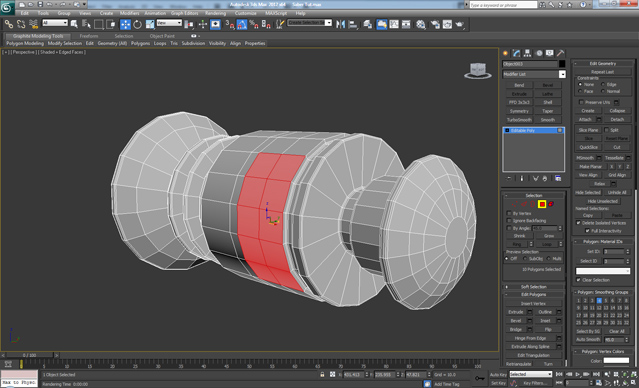Uncheck Clear Selection checkbox

[578, 280]
